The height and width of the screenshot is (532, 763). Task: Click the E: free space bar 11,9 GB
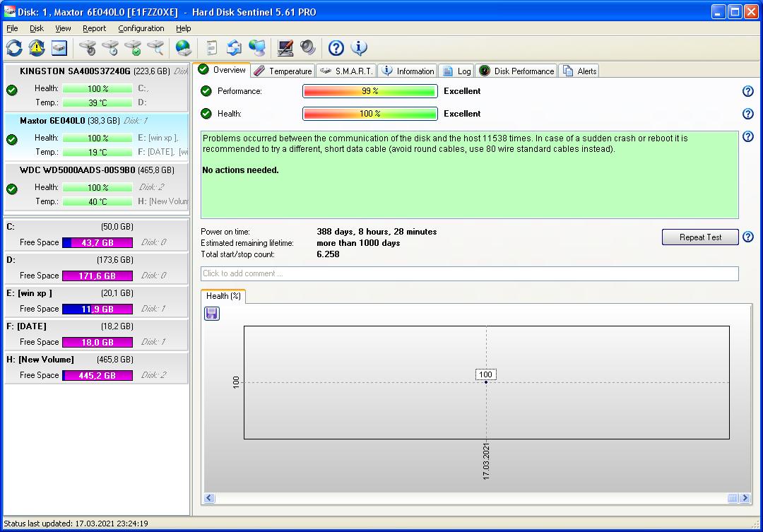coord(97,309)
